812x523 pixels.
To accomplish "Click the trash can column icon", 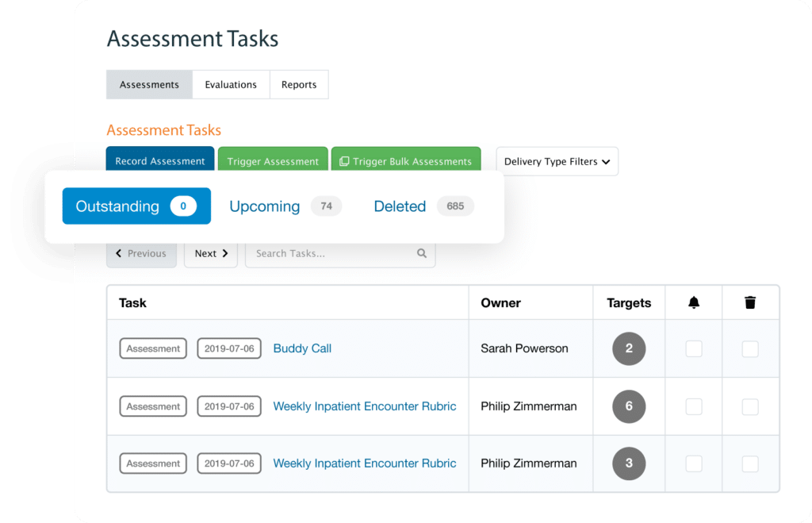I will [750, 302].
